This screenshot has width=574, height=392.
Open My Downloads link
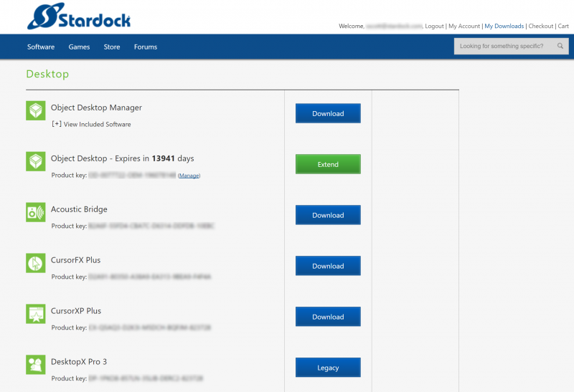(504, 26)
